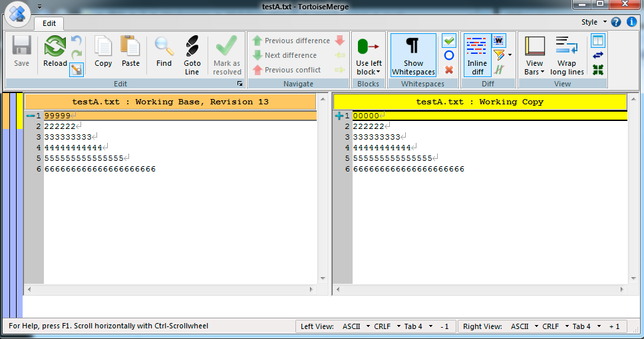Screen dimensions: 644x339
Task: Open the TortoiseMerge application menu orb
Action: click(17, 13)
